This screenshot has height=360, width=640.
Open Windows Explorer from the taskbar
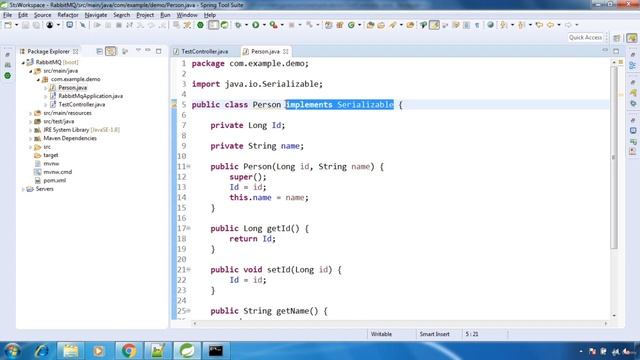point(70,350)
